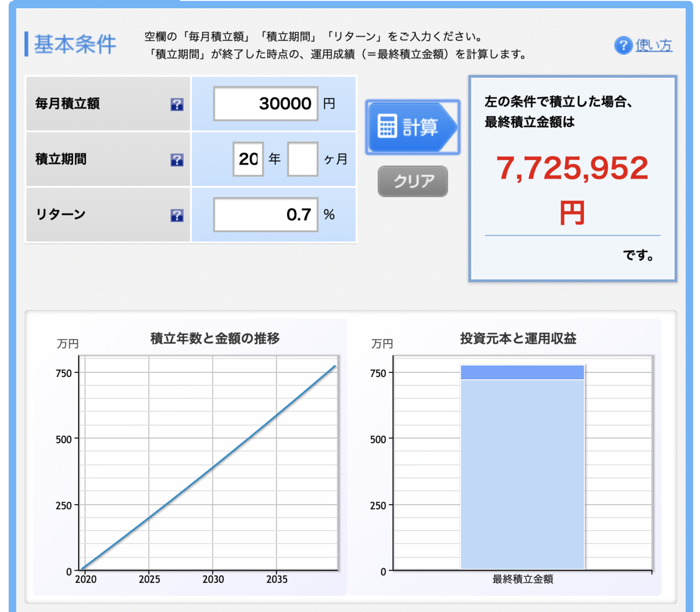Screen dimensions: 700x612
Task: Click the 2030 label on x-axis
Action: pos(213,579)
